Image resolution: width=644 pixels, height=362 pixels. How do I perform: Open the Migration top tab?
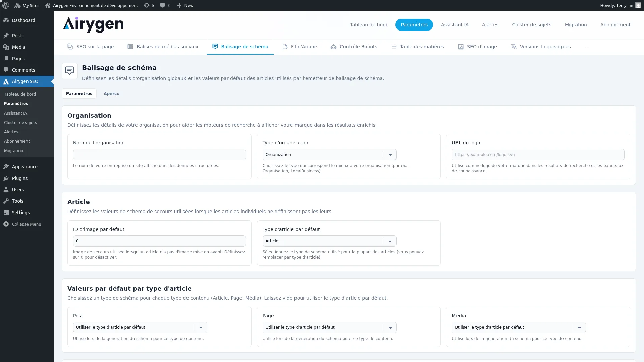point(576,25)
